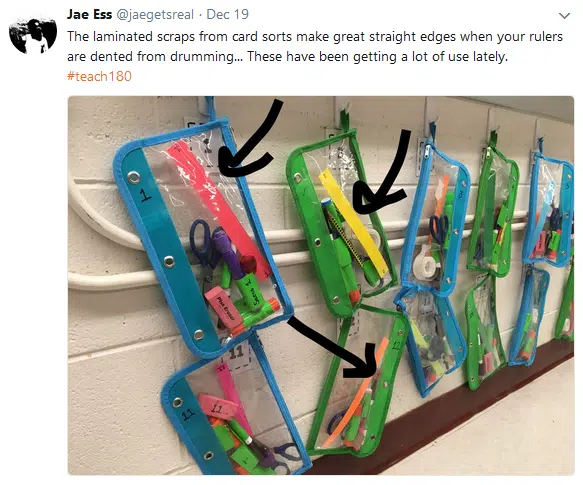Click the green pouch numbered 12

click(359, 383)
